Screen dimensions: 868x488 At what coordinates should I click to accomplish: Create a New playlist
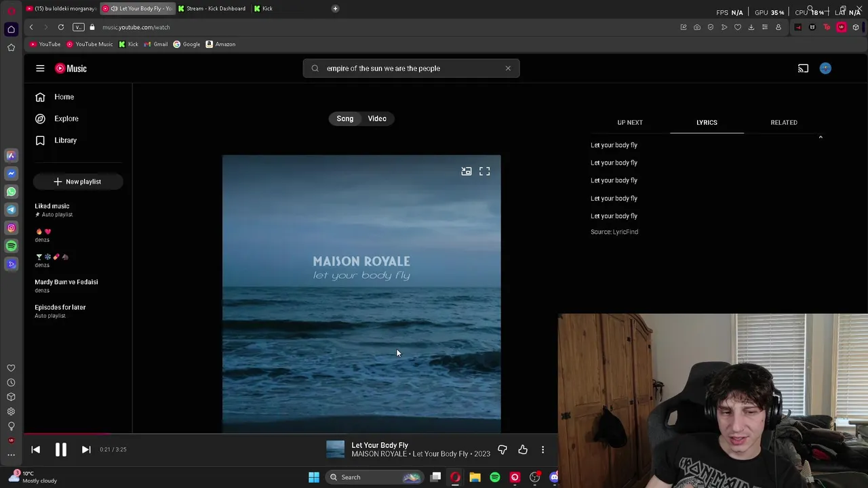point(78,182)
